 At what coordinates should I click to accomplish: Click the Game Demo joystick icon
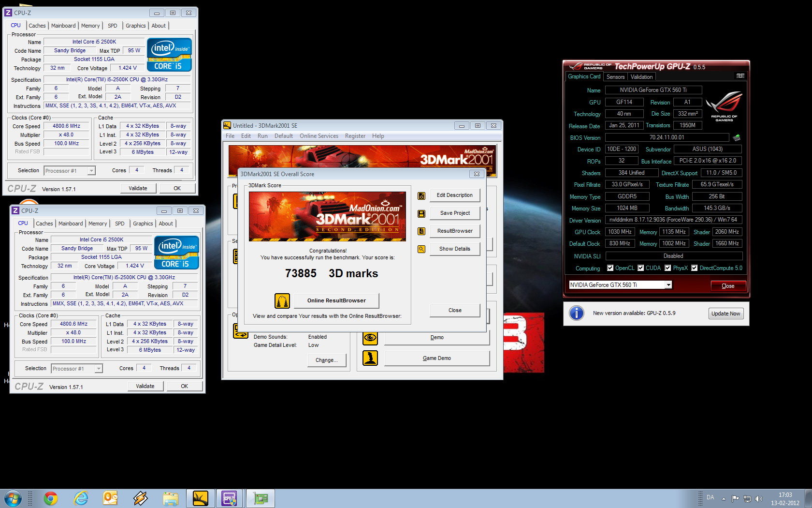(x=370, y=358)
